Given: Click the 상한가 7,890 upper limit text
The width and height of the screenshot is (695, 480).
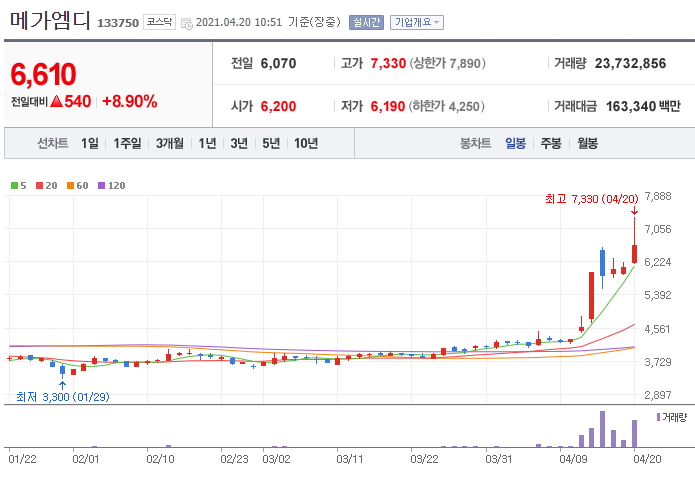Looking at the screenshot, I should 447,63.
